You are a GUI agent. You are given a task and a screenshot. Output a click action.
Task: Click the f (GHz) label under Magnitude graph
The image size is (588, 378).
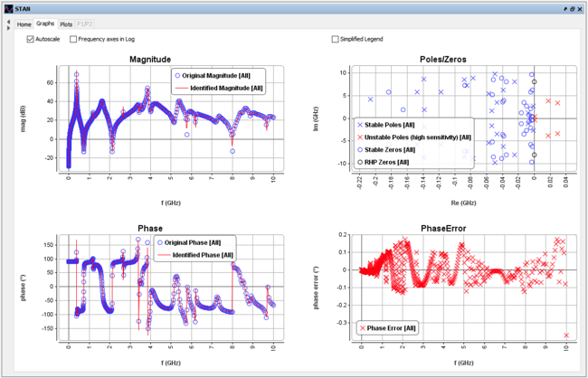171,203
